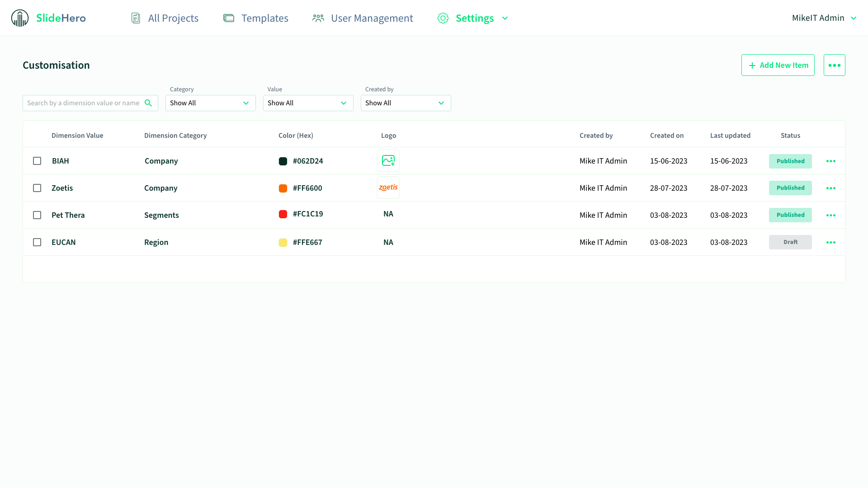Check the EUCAN row checkbox

37,242
